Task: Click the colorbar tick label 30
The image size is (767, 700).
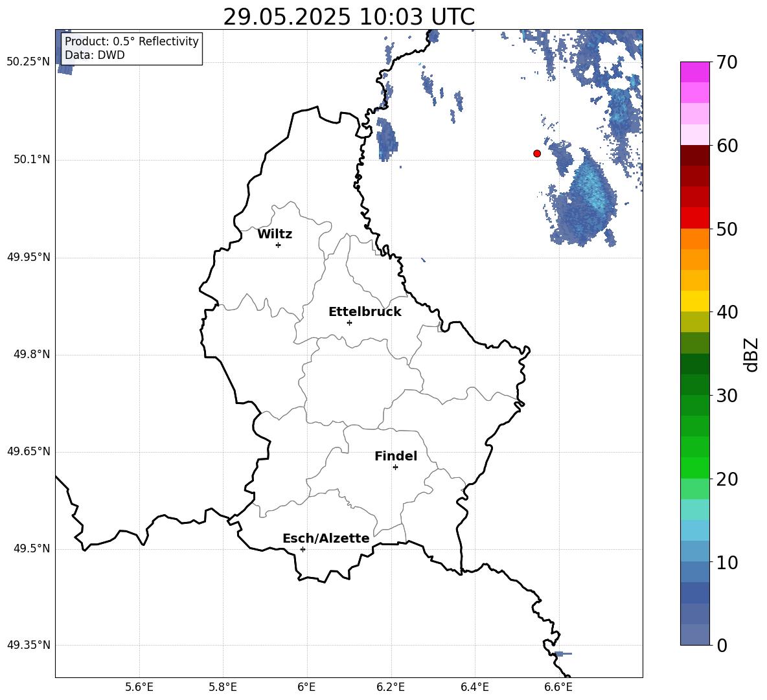Action: pos(727,396)
